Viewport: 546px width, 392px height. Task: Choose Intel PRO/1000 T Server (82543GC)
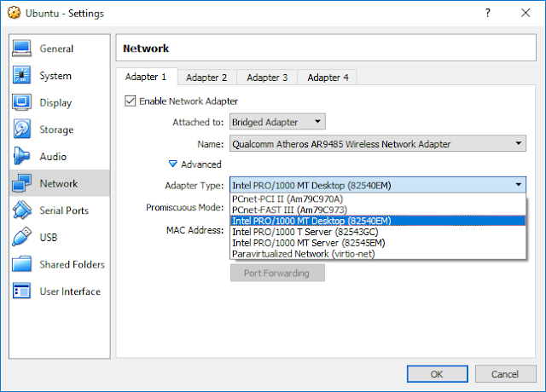tap(378, 232)
